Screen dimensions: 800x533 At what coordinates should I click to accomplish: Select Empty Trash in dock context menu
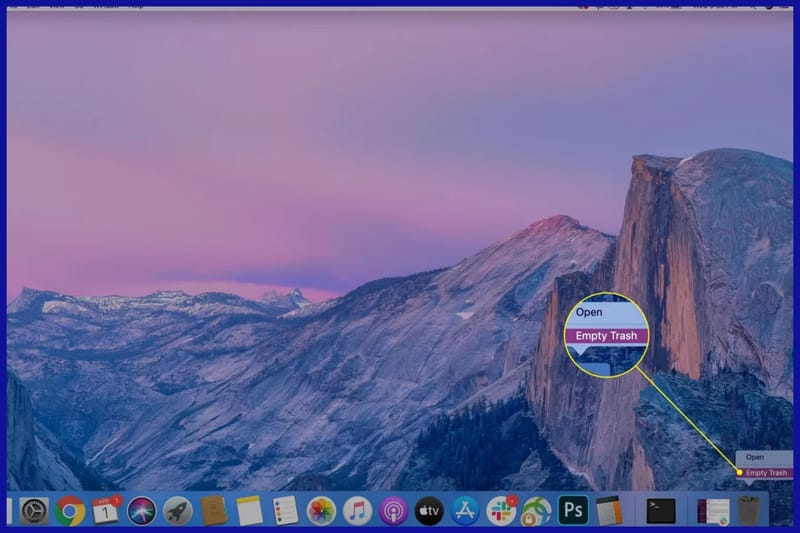tap(766, 472)
